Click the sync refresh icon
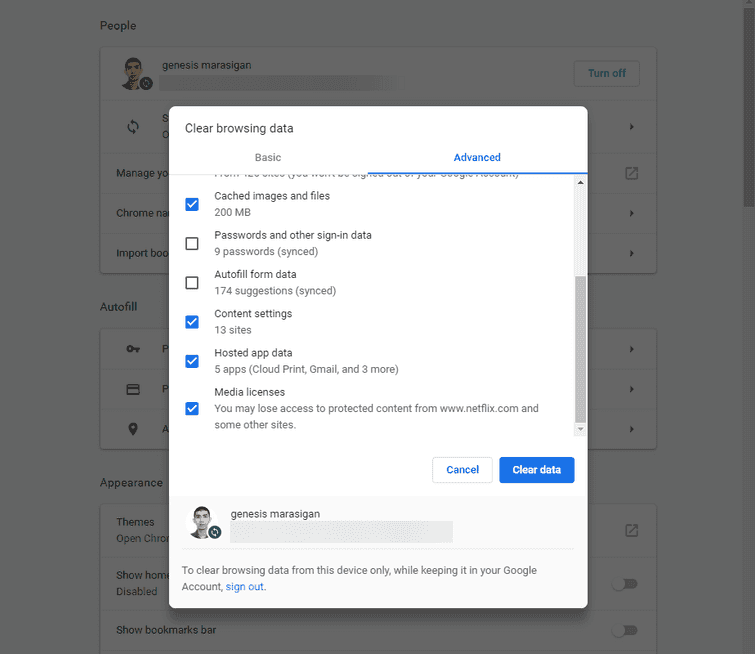The image size is (755, 654). click(x=133, y=127)
